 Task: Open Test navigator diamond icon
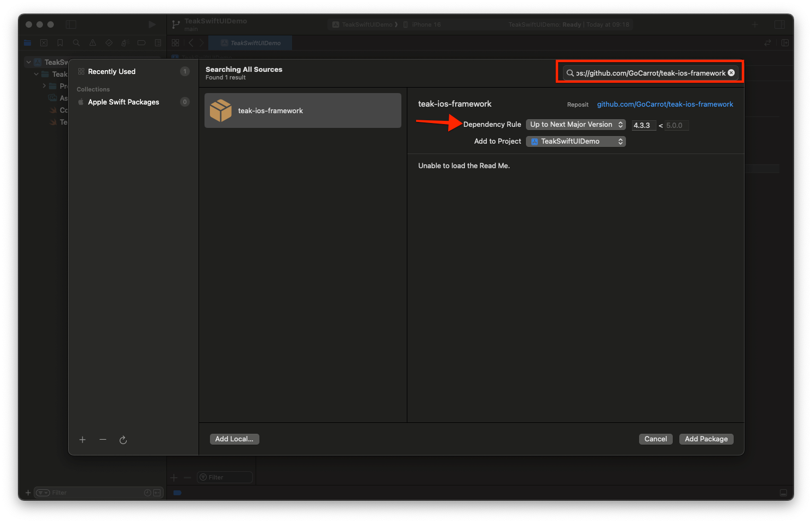click(109, 43)
